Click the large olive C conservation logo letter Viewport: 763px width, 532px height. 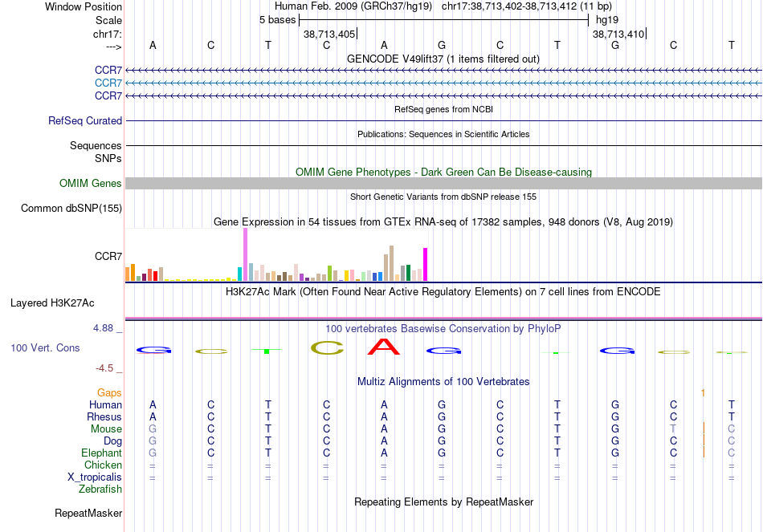327,347
